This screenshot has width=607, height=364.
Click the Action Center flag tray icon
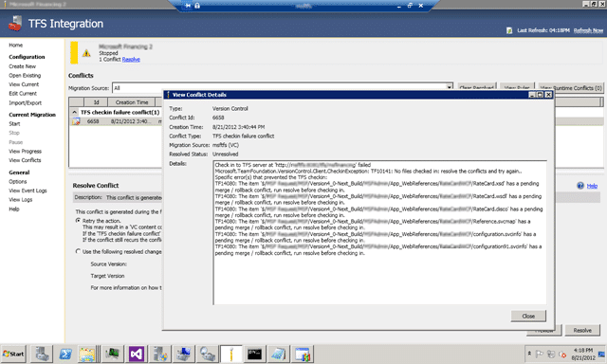click(x=539, y=354)
